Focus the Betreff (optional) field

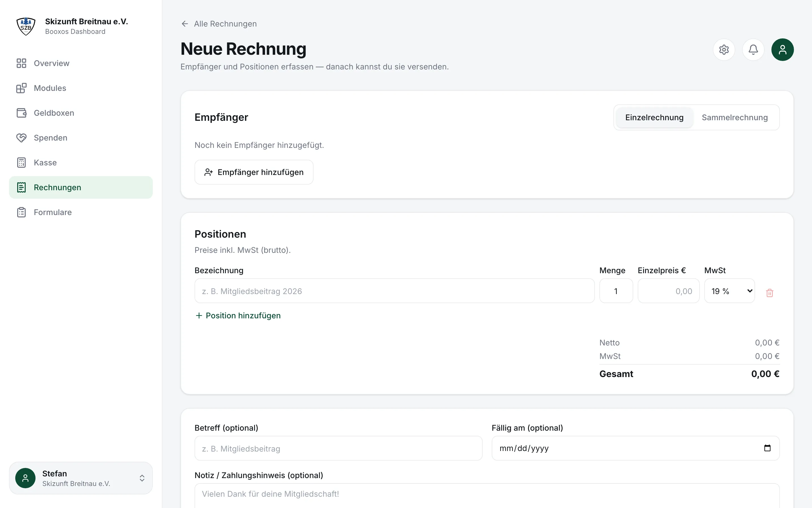click(x=338, y=448)
